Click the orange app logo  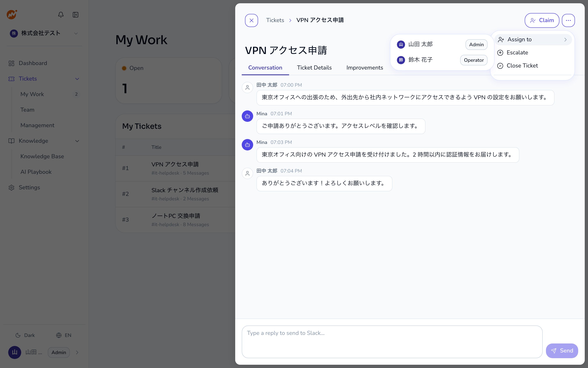(12, 14)
